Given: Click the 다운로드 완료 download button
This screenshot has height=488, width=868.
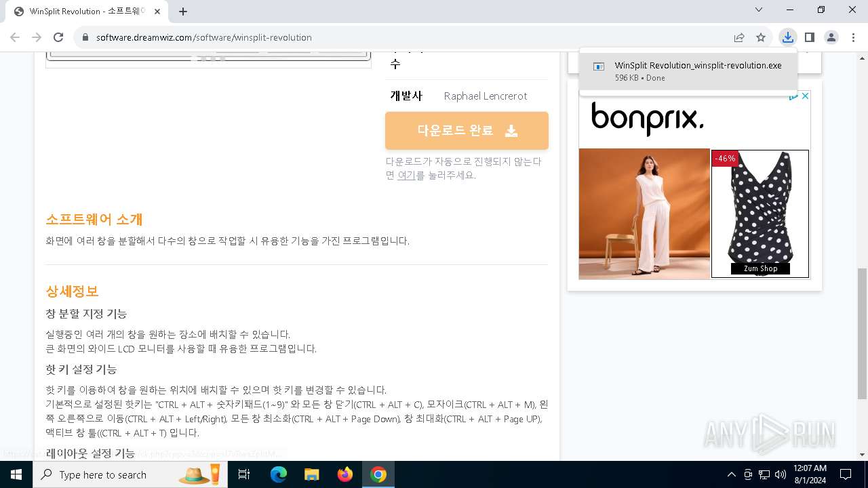Looking at the screenshot, I should pos(467,131).
